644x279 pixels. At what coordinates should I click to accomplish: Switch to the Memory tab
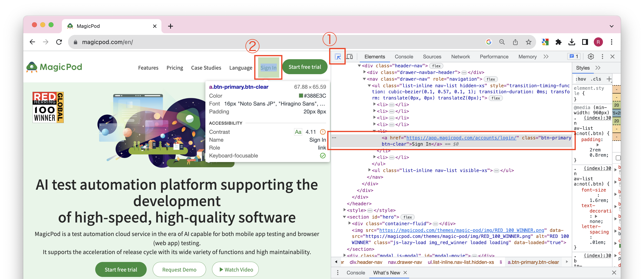click(527, 57)
